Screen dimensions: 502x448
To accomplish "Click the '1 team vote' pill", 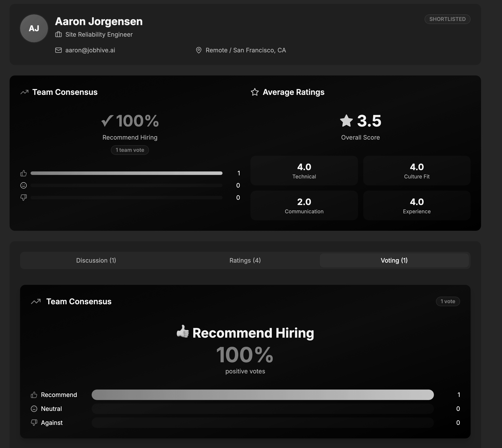I will coord(130,150).
